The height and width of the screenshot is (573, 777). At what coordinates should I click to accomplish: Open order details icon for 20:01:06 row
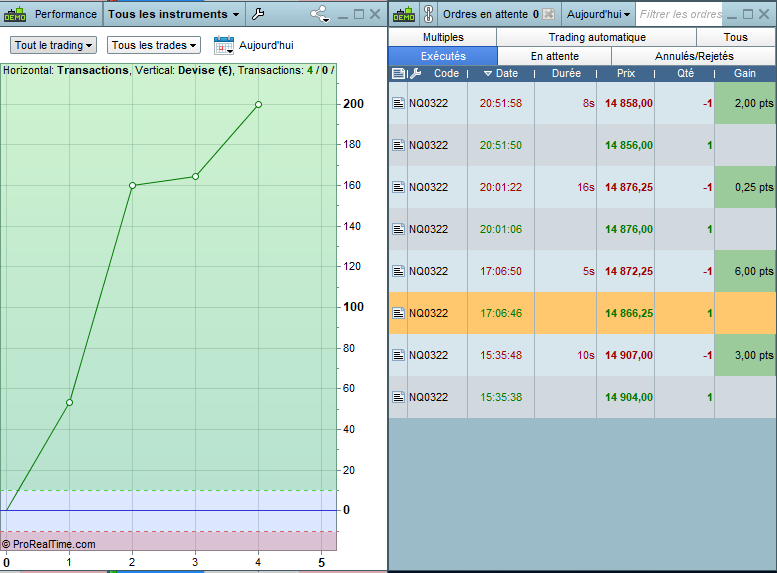[398, 229]
